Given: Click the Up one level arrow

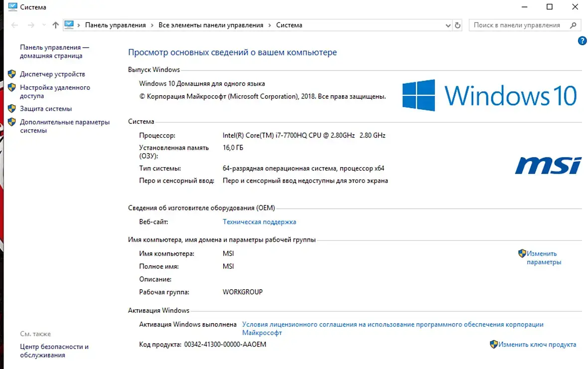Looking at the screenshot, I should [55, 25].
